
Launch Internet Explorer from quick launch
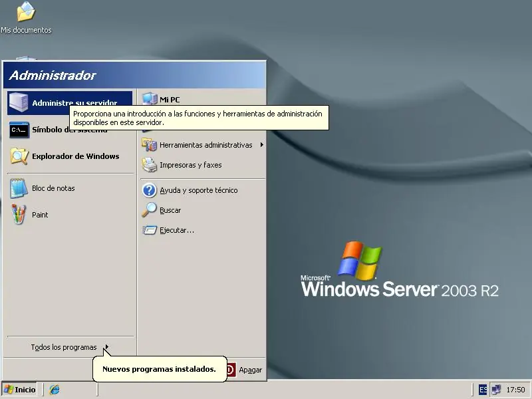coord(55,390)
